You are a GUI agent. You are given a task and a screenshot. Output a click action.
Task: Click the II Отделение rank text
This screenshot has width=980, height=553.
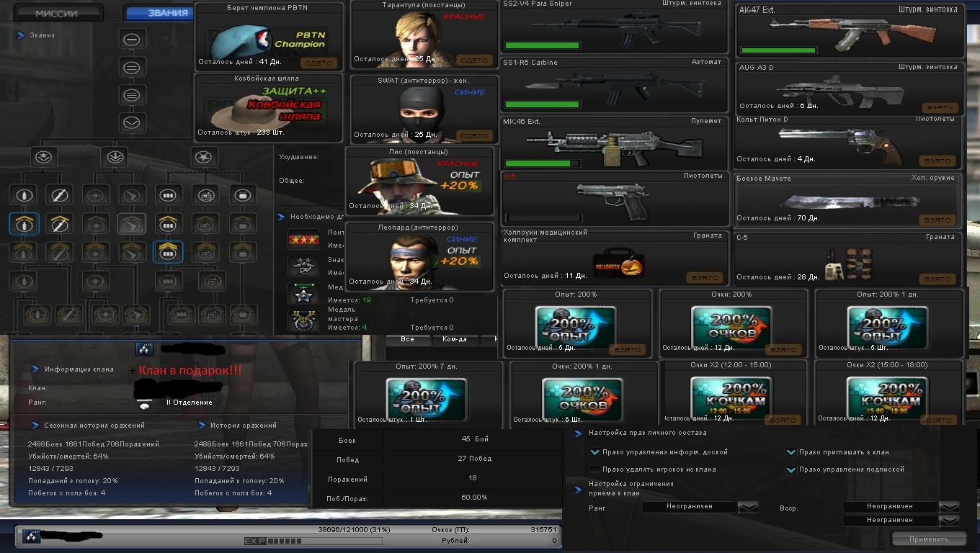pos(190,403)
